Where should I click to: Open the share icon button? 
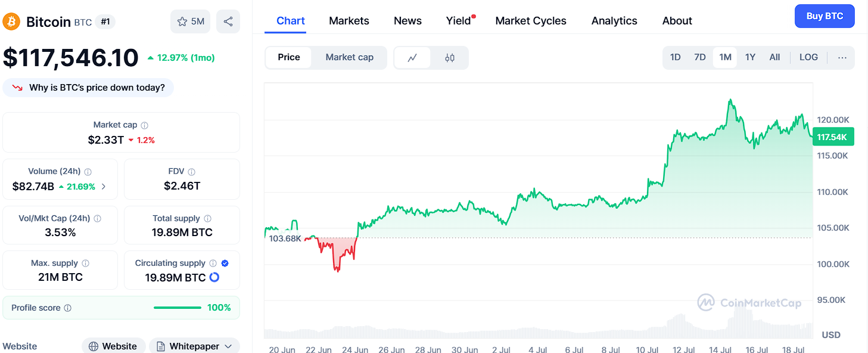pyautogui.click(x=228, y=22)
